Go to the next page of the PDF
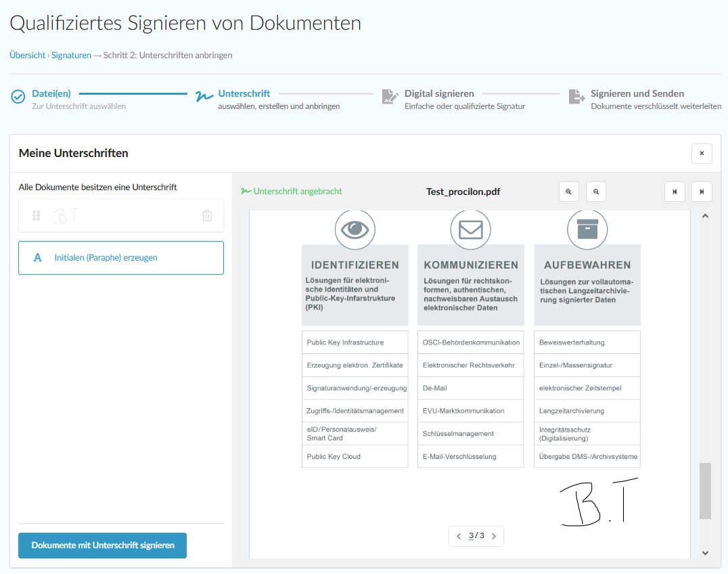This screenshot has width=728, height=574. coord(494,536)
